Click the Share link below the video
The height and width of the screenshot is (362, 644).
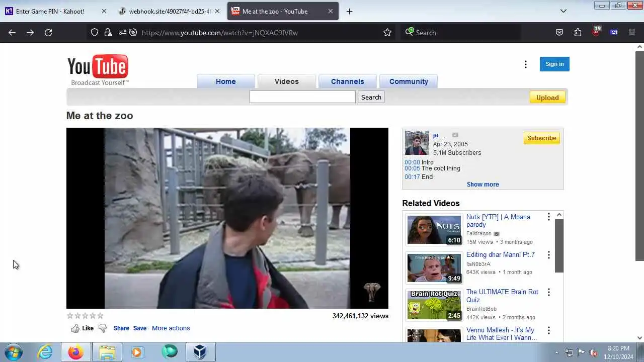click(x=121, y=328)
